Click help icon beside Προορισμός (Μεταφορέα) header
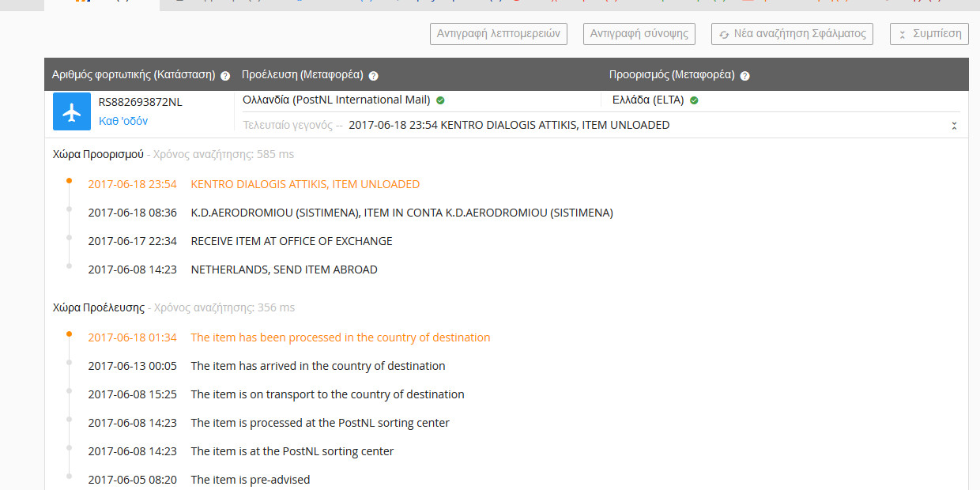Image resolution: width=980 pixels, height=490 pixels. [x=744, y=76]
